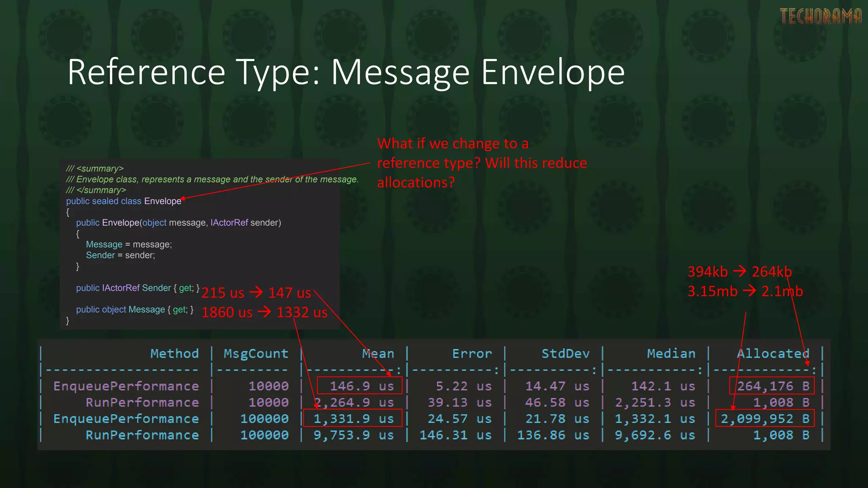Click the allocated value 264,176 B
Viewport: 868px width, 488px height.
773,386
